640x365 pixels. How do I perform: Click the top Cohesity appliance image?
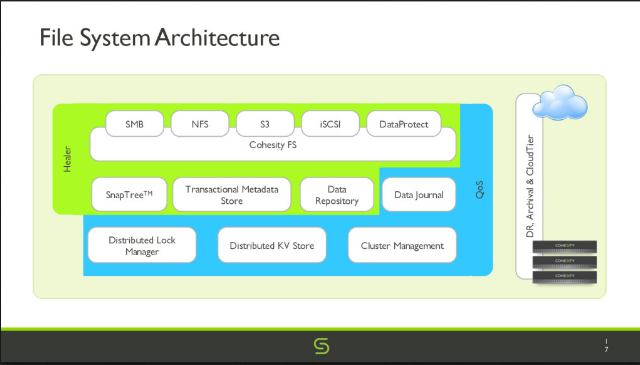coord(565,247)
